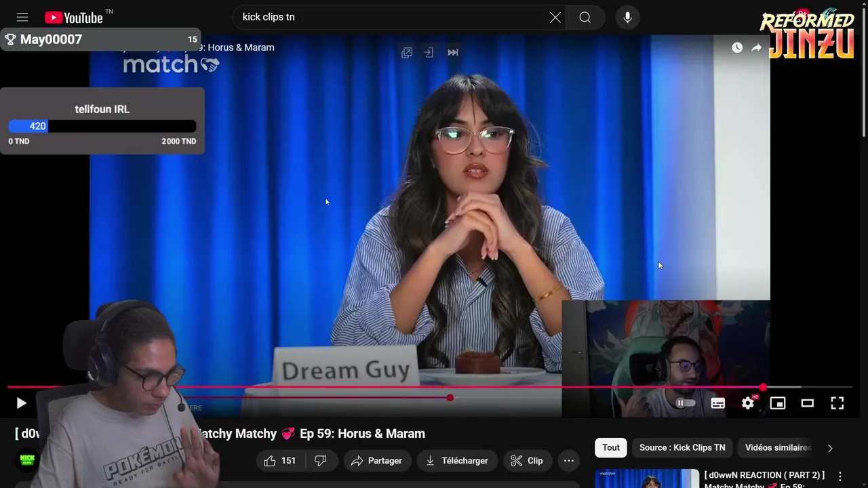Open the d0wwN REACTION PART 2 thumbnail
This screenshot has height=488, width=868.
[x=647, y=479]
